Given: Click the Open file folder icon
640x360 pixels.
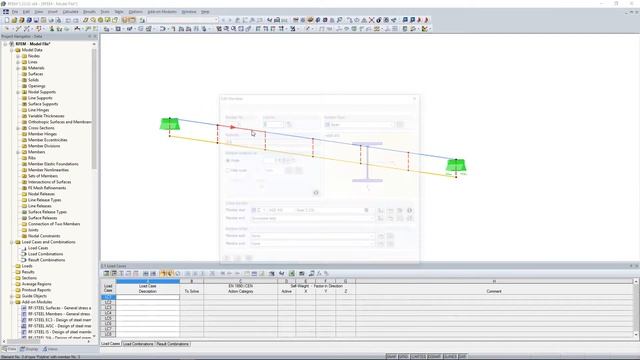Looking at the screenshot, I should 14,20.
